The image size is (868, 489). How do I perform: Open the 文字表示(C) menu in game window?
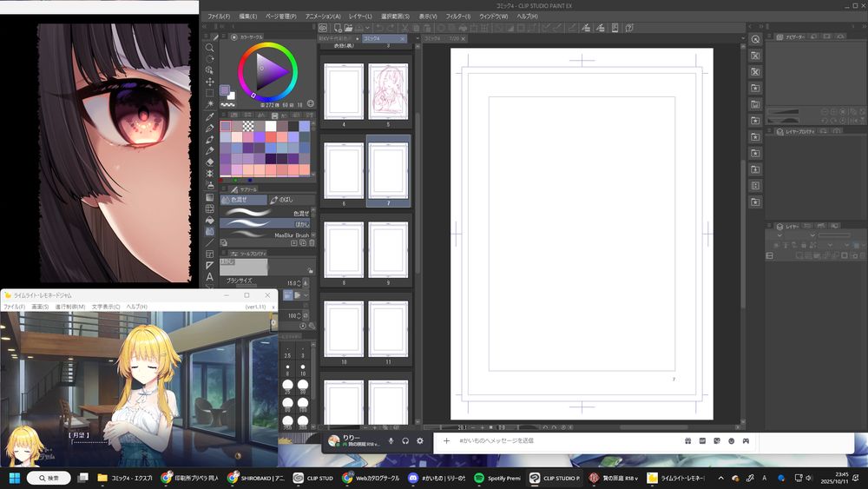tap(105, 307)
